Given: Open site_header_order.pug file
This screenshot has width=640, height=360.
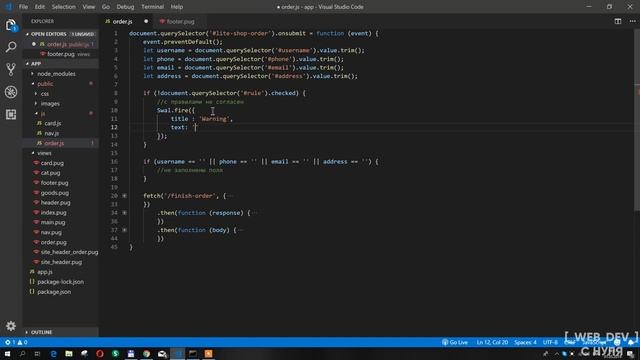Looking at the screenshot, I should [69, 252].
